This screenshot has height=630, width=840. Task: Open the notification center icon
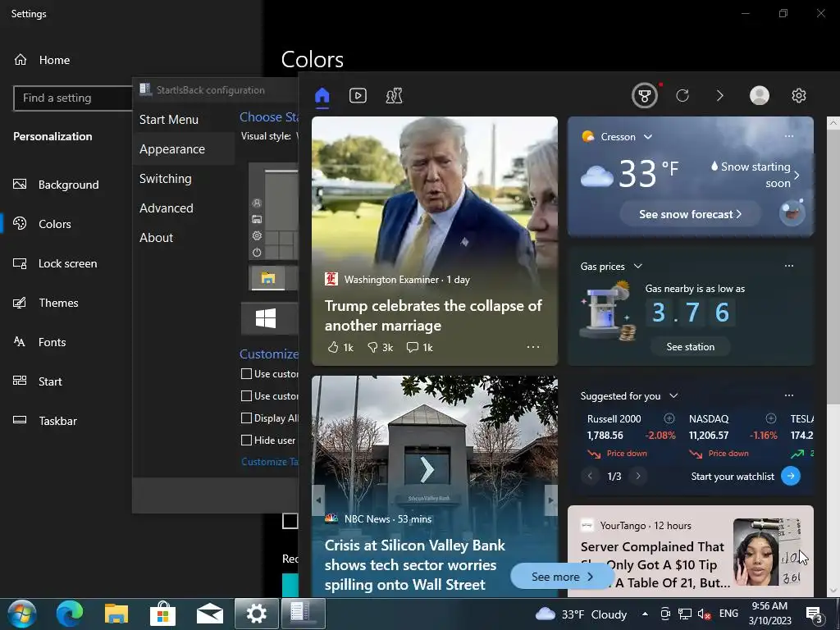(x=815, y=614)
